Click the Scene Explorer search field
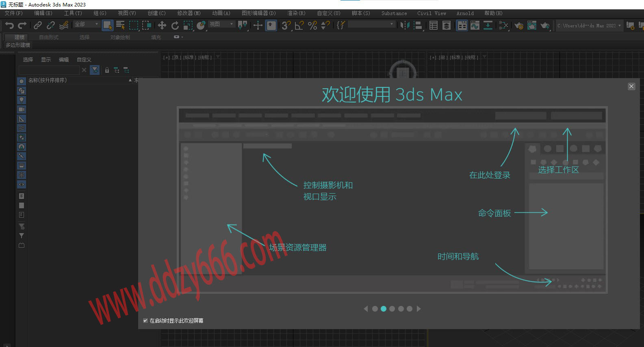The image size is (644, 347). (49, 70)
